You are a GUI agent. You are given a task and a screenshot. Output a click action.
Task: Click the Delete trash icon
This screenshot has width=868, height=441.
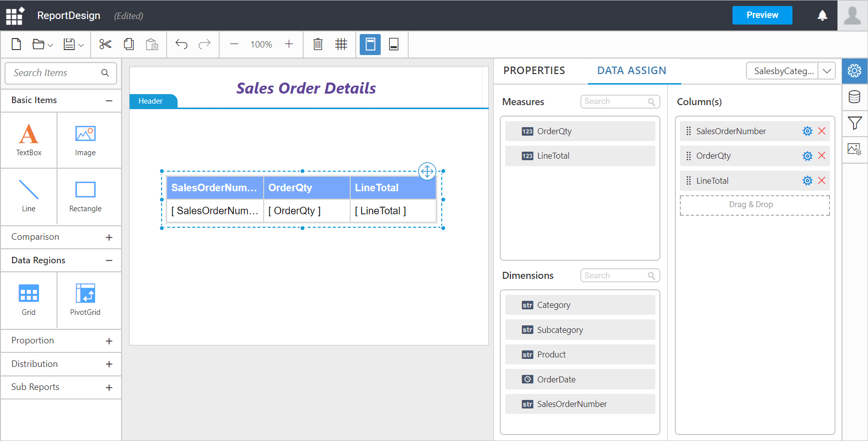click(x=318, y=45)
